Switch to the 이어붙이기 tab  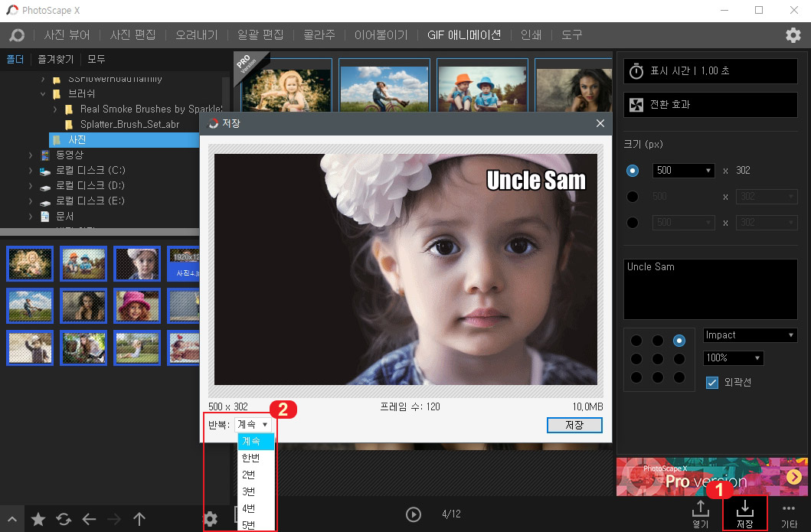pos(381,35)
